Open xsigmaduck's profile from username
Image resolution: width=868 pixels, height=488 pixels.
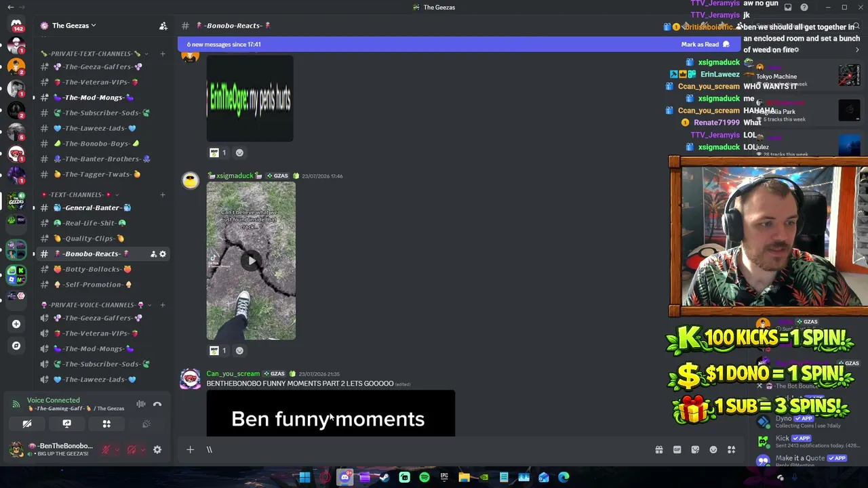tap(234, 176)
